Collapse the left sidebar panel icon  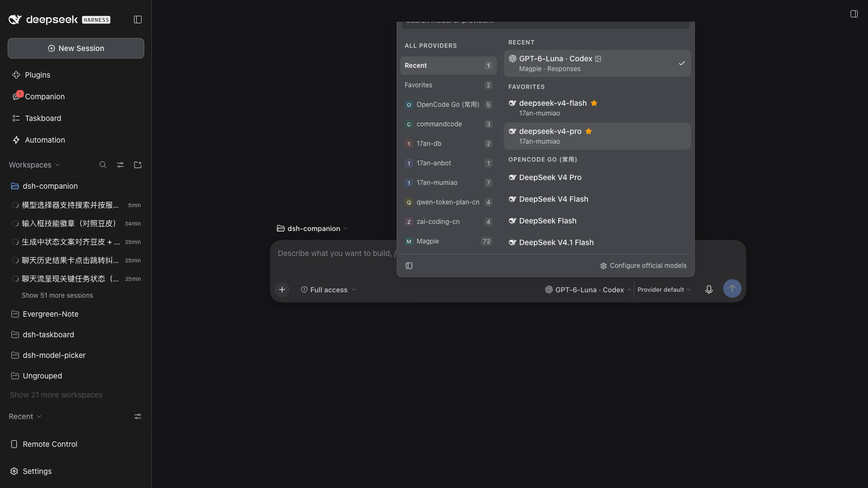click(x=138, y=20)
